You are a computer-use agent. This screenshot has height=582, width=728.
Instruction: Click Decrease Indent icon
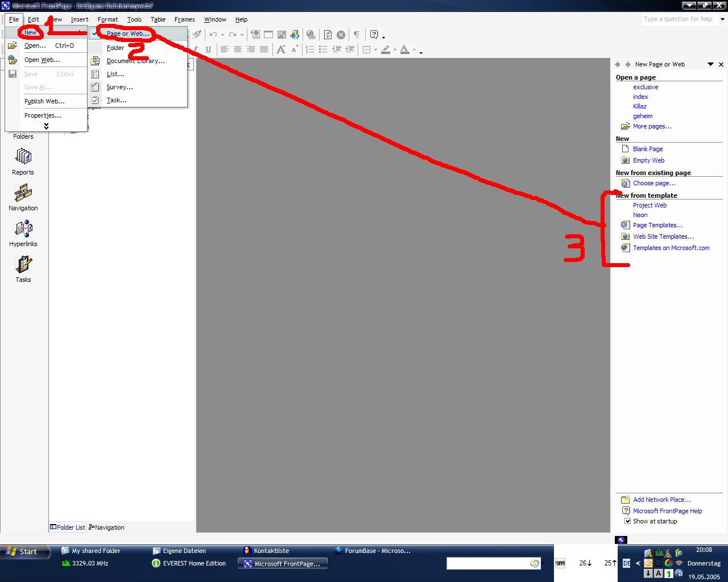point(337,49)
